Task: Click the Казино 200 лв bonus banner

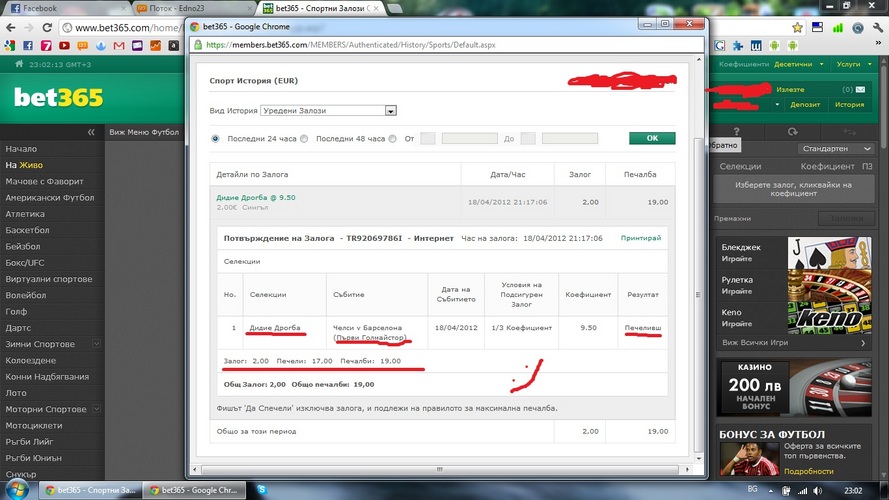Action: tap(793, 388)
